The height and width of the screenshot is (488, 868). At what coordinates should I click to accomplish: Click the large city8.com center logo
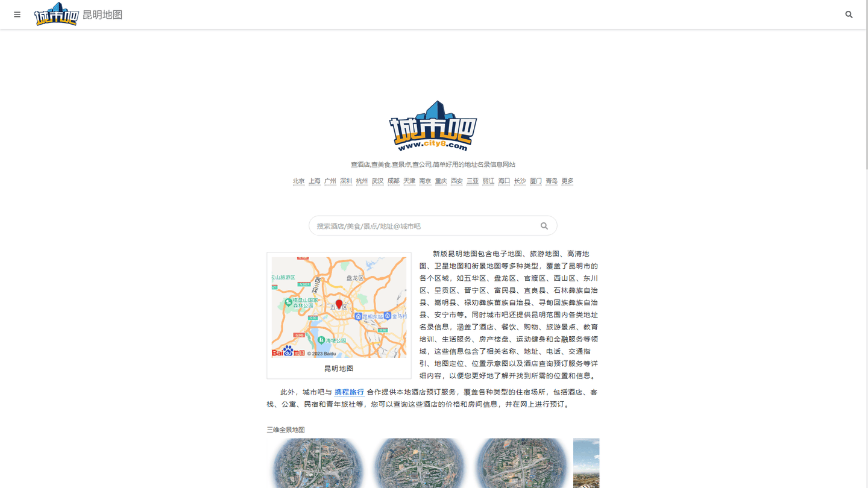click(x=433, y=126)
